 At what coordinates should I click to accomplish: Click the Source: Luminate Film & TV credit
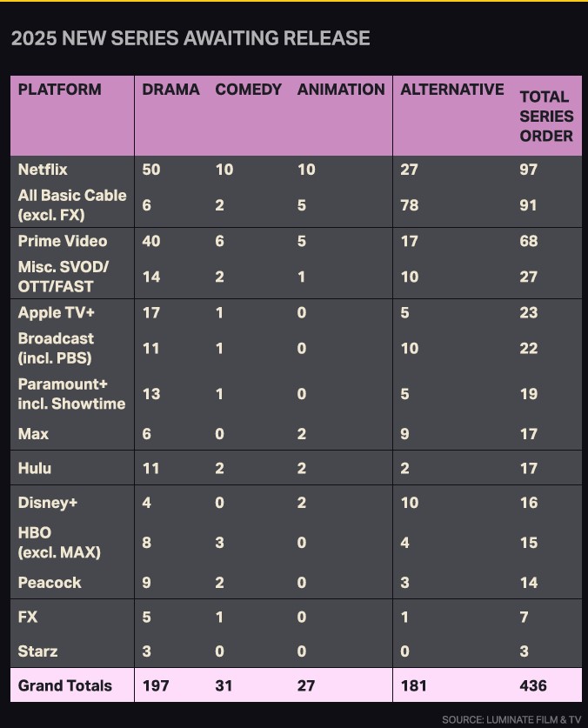pos(511,719)
